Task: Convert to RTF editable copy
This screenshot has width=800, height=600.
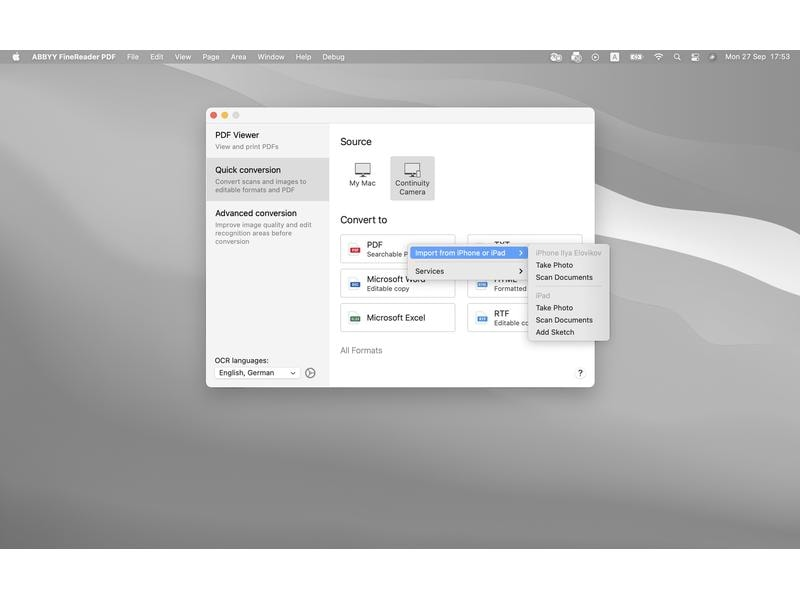Action: pos(497,317)
